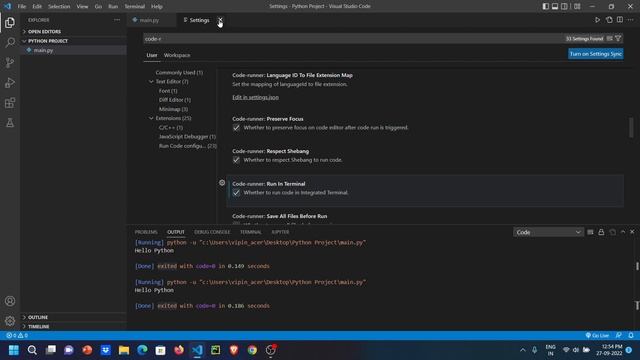The image size is (640, 360).
Task: Select the User settings tab
Action: point(152,55)
